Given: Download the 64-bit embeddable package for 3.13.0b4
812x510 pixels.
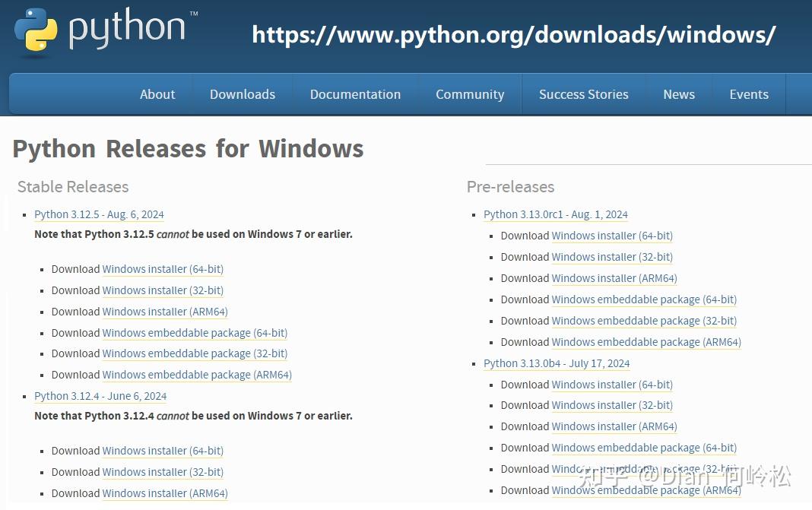Looking at the screenshot, I should [644, 448].
